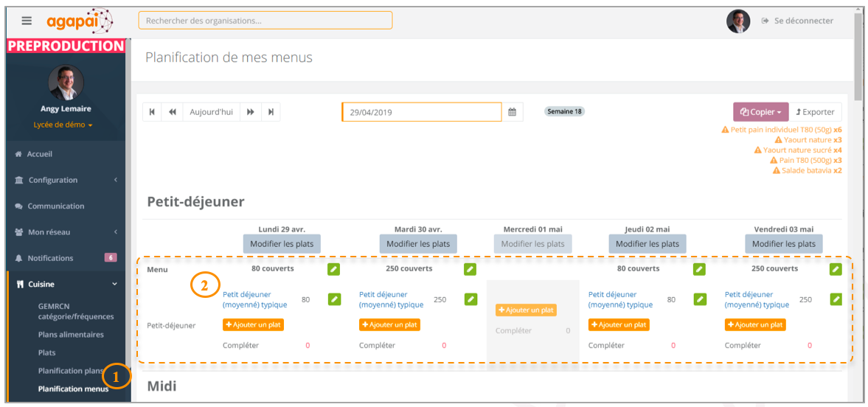Edit Lundi's 80 couverts pencil icon
The width and height of the screenshot is (868, 407).
(334, 269)
